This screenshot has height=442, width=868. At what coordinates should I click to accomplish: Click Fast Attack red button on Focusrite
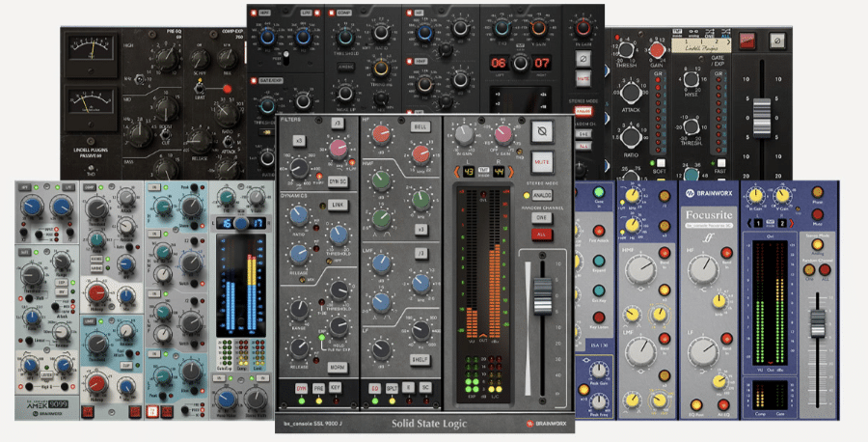(599, 231)
